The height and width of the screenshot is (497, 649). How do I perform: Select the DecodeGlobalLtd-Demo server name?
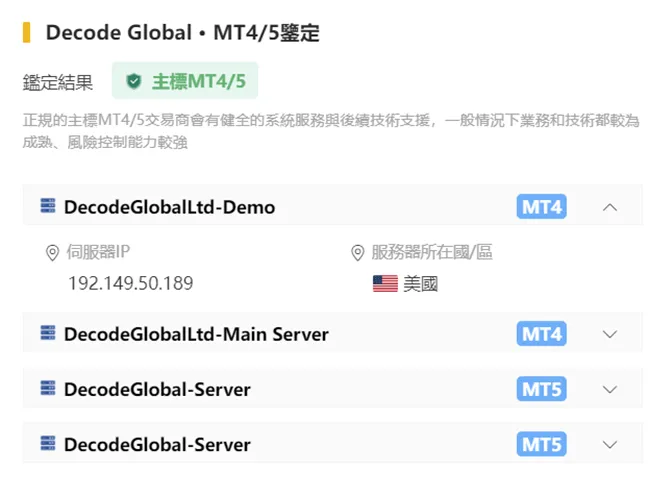(169, 207)
